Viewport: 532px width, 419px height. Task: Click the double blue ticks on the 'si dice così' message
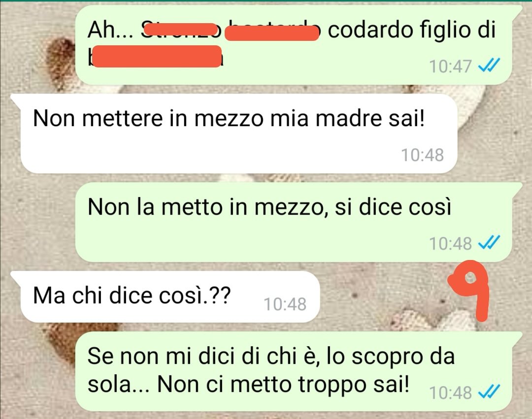[x=489, y=243]
